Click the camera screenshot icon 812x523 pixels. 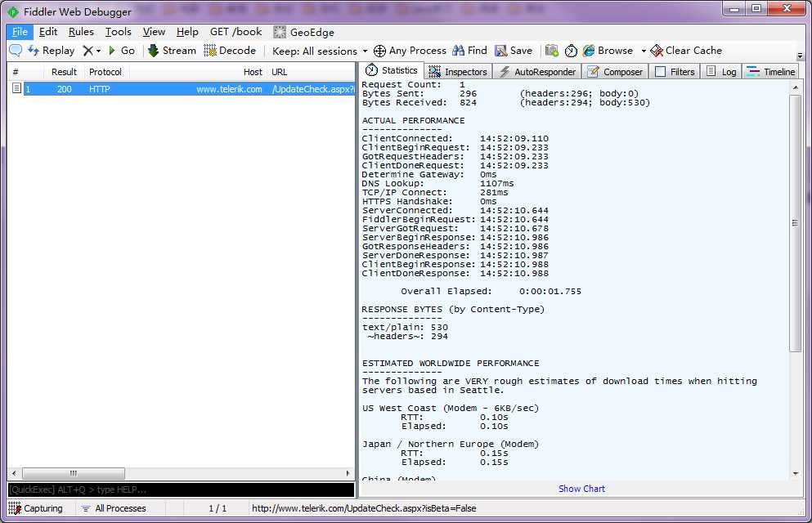pos(551,50)
